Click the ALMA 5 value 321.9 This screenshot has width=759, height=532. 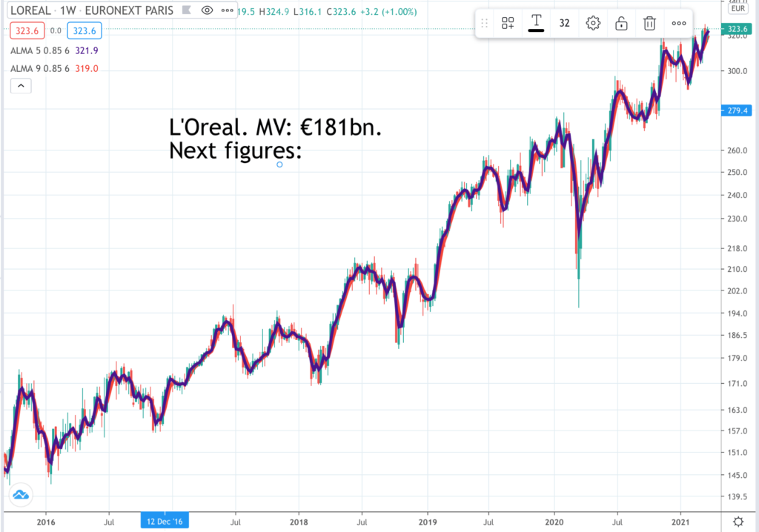click(x=87, y=50)
